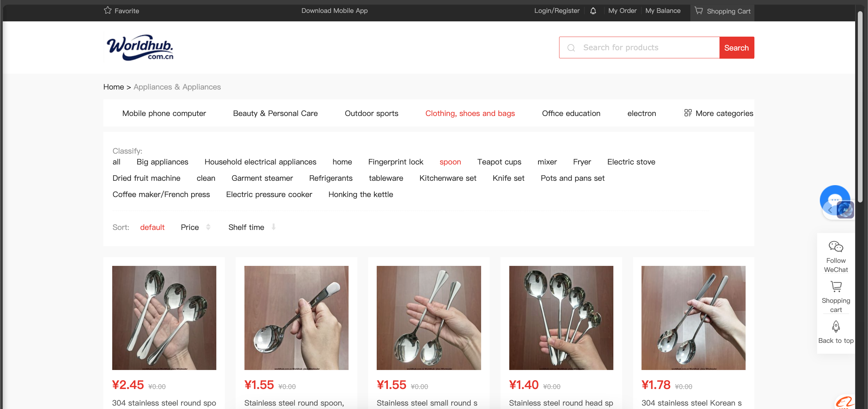The image size is (868, 409).
Task: Click the red Search button
Action: [736, 47]
